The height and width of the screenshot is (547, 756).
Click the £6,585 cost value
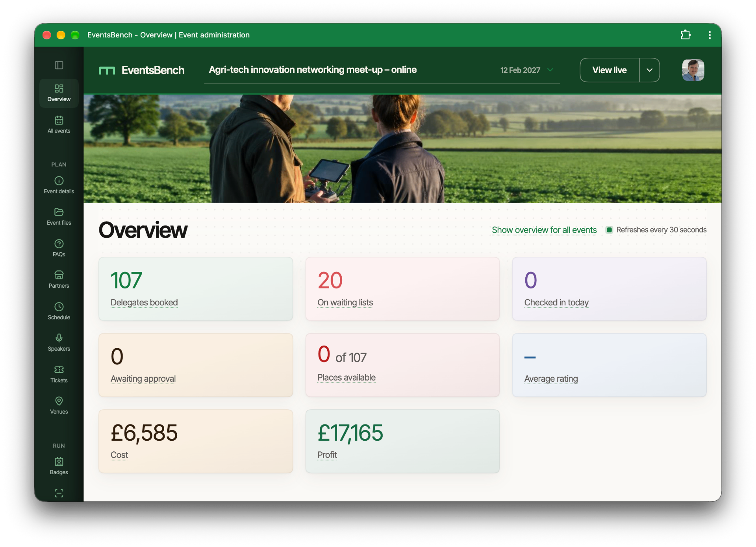[x=144, y=433]
